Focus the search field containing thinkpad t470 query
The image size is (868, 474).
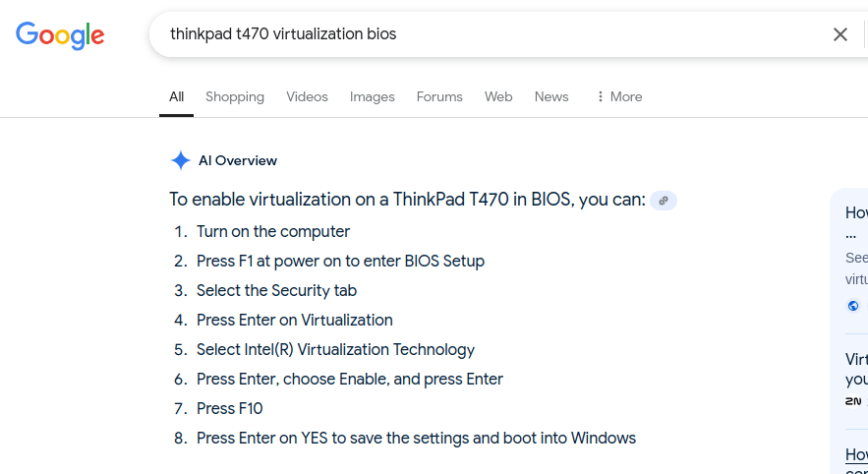coord(488,34)
